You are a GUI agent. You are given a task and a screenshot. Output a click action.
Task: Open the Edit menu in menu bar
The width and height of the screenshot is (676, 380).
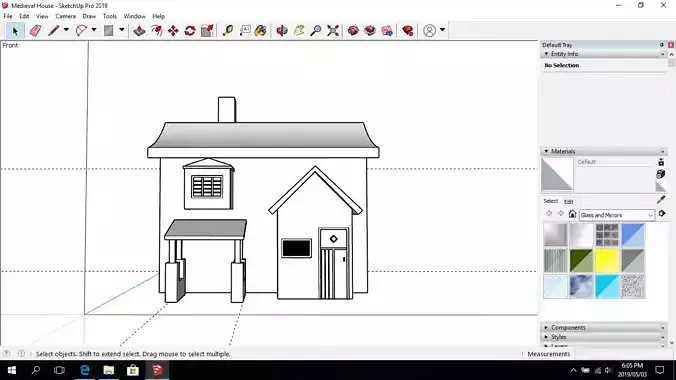[24, 16]
